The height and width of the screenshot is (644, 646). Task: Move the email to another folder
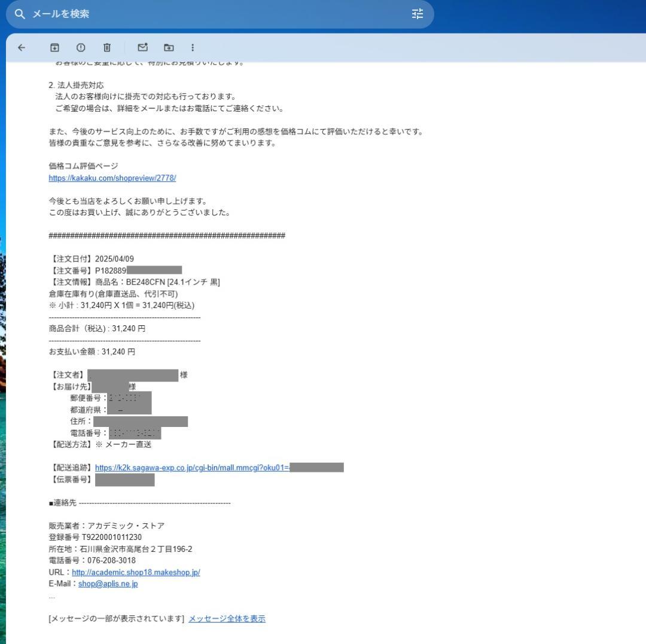point(169,47)
